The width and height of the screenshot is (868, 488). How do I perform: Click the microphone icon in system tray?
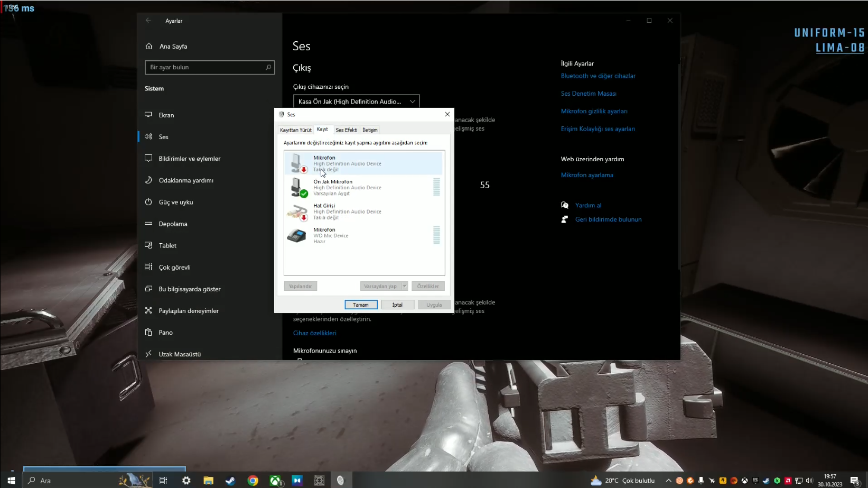tap(701, 481)
